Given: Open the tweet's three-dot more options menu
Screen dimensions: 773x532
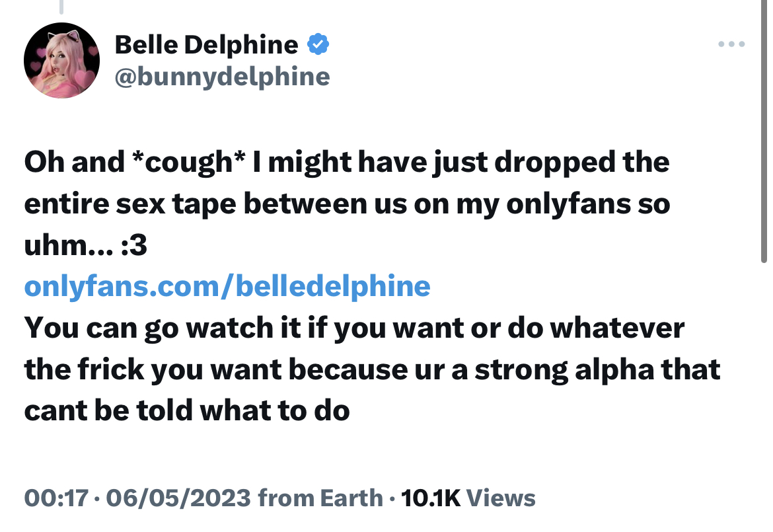Looking at the screenshot, I should click(x=732, y=45).
